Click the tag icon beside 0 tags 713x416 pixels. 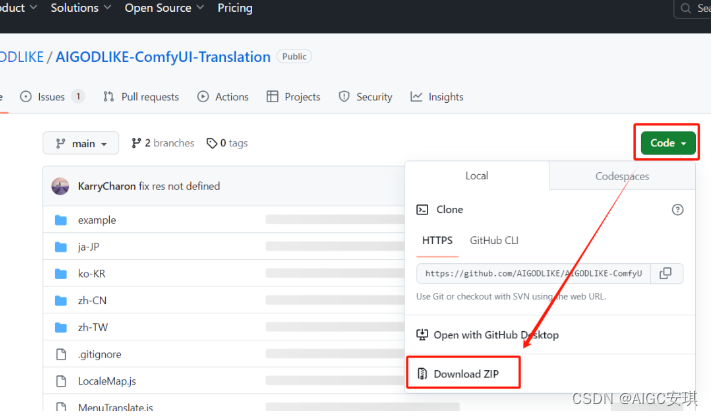coord(211,143)
